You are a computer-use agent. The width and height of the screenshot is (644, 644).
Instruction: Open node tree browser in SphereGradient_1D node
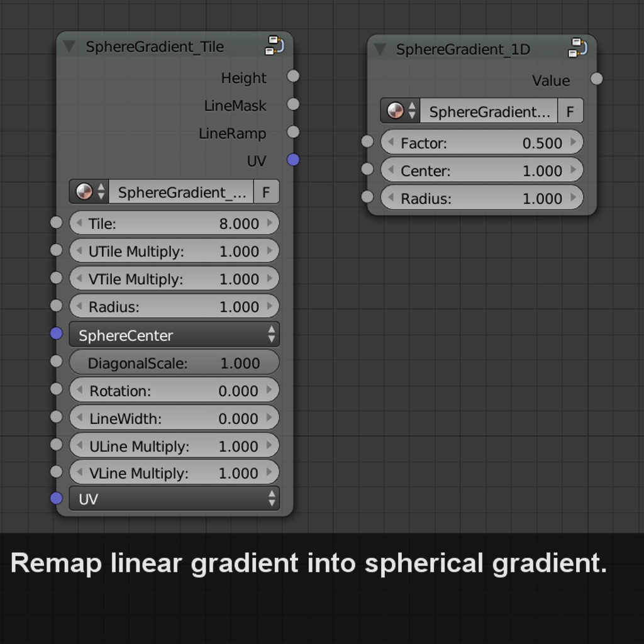[400, 111]
